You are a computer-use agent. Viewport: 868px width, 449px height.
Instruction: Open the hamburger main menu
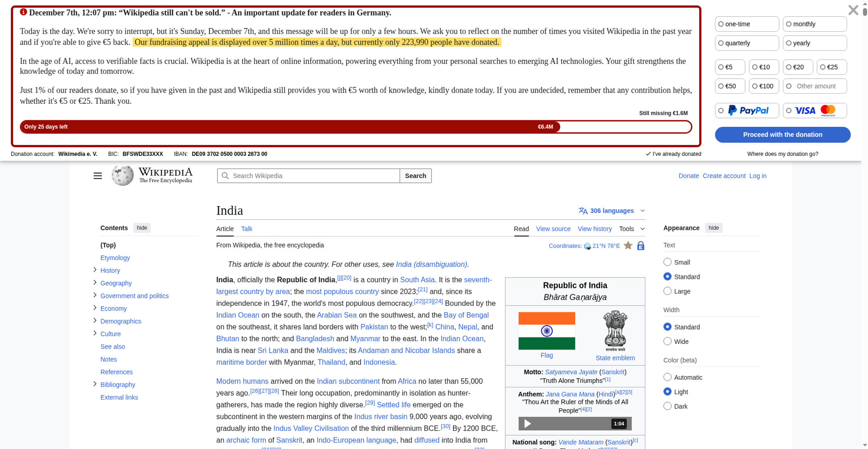(98, 176)
